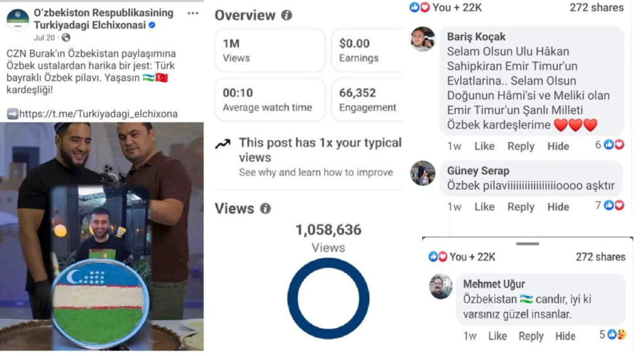644x356 pixels.
Task: Open the t.me/Turkiyadagi_elchixona link
Action: 98,114
